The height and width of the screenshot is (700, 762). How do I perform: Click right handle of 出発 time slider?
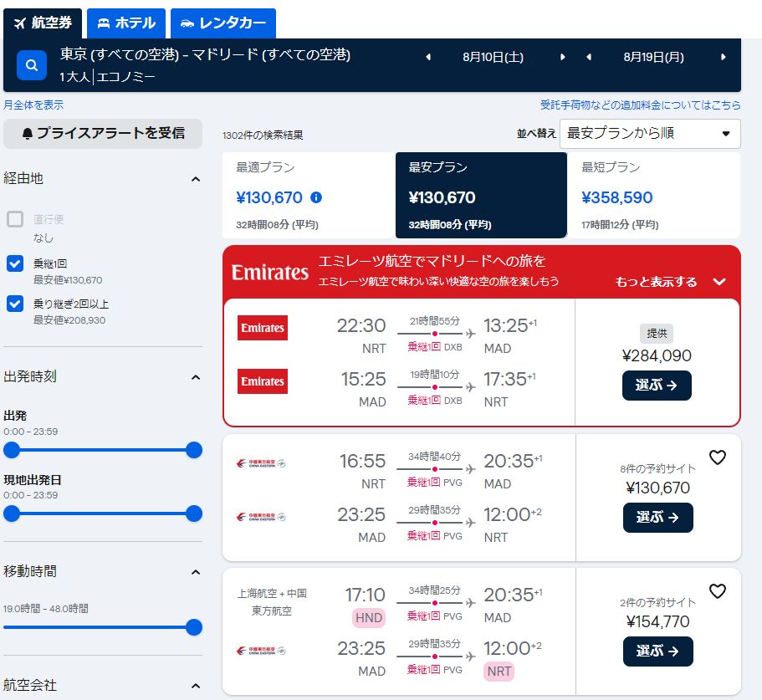click(194, 450)
